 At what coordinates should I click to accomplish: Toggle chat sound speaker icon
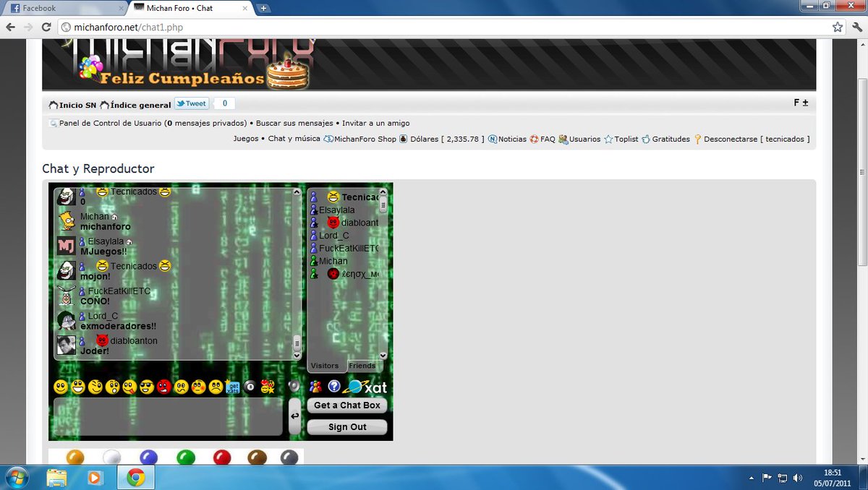(x=294, y=387)
